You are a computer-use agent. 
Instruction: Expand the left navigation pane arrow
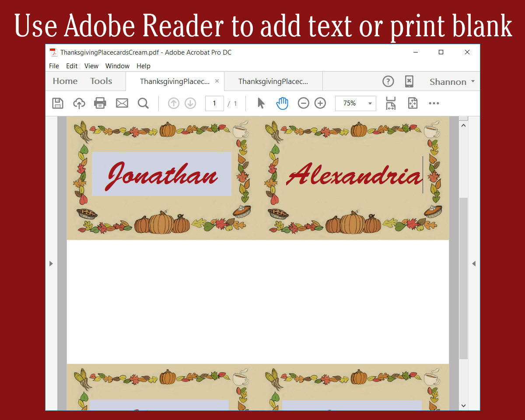[x=51, y=263]
